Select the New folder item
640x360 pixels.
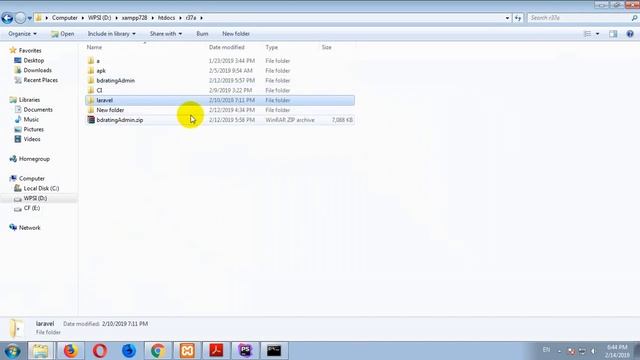tap(110, 110)
